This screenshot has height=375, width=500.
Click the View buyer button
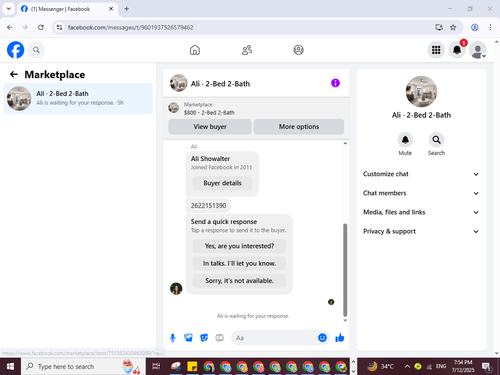click(x=210, y=127)
